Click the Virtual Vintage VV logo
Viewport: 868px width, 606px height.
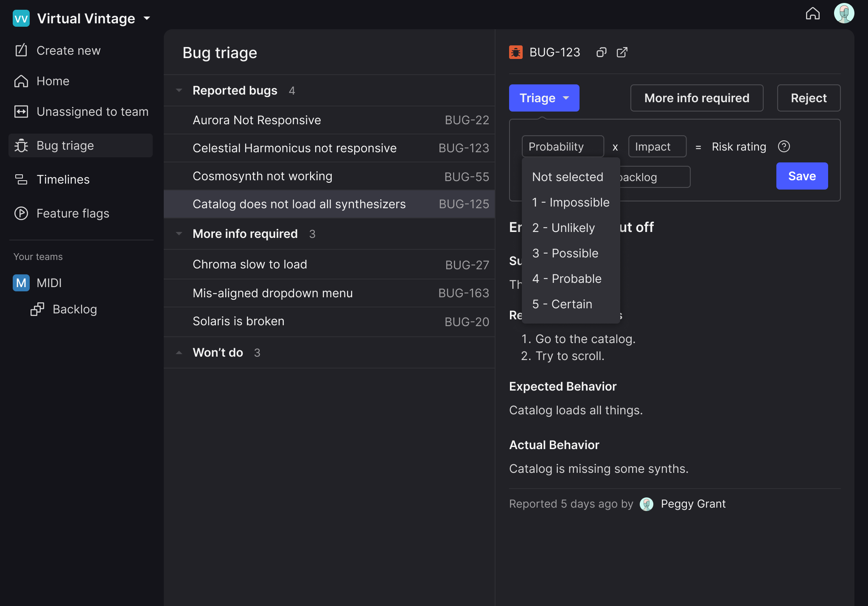click(21, 19)
